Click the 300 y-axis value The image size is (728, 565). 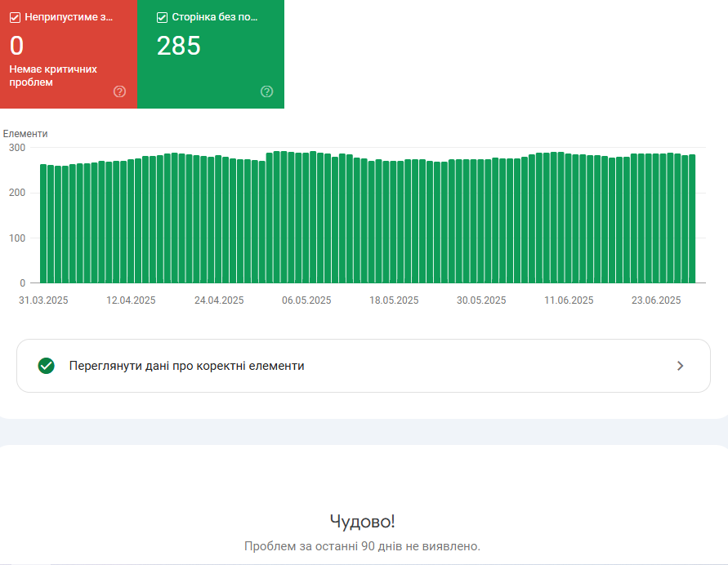pyautogui.click(x=17, y=148)
